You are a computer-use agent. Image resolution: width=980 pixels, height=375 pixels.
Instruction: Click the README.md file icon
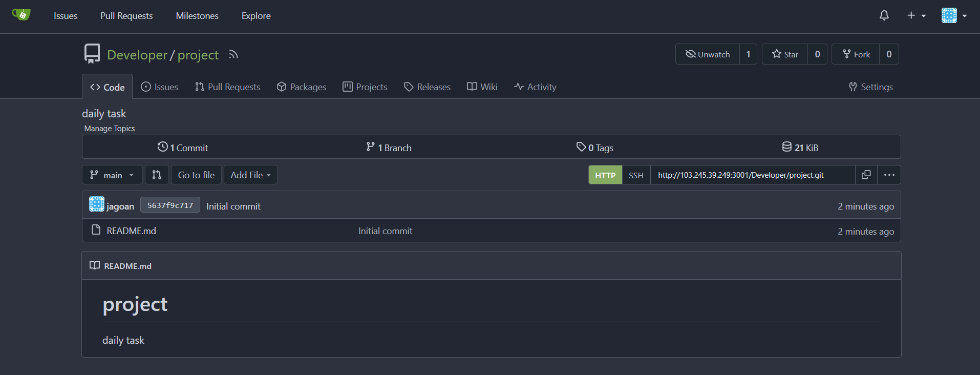click(x=96, y=230)
